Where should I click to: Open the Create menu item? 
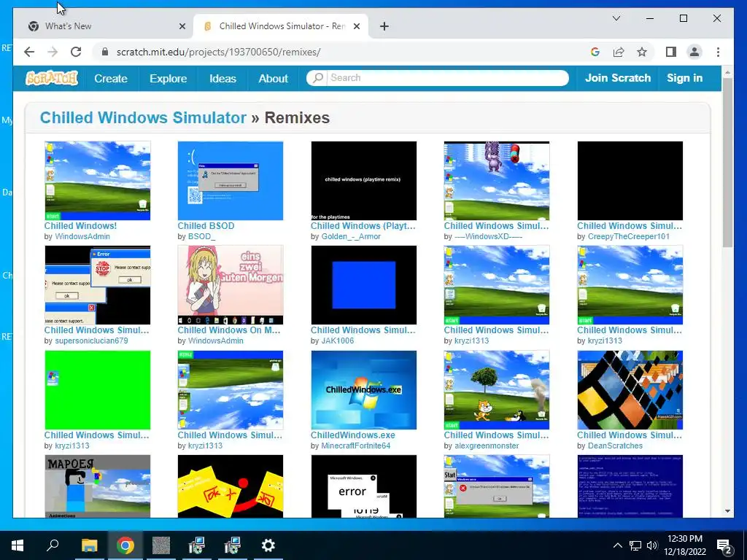(111, 79)
